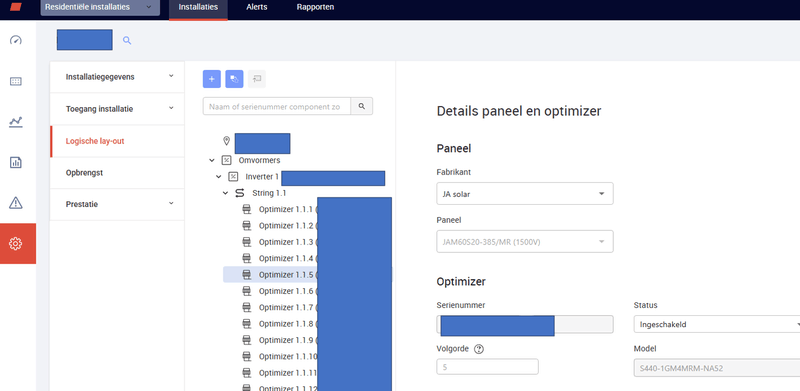The width and height of the screenshot is (800, 391).
Task: Collapse the String 1.1 tree node
Action: click(226, 193)
